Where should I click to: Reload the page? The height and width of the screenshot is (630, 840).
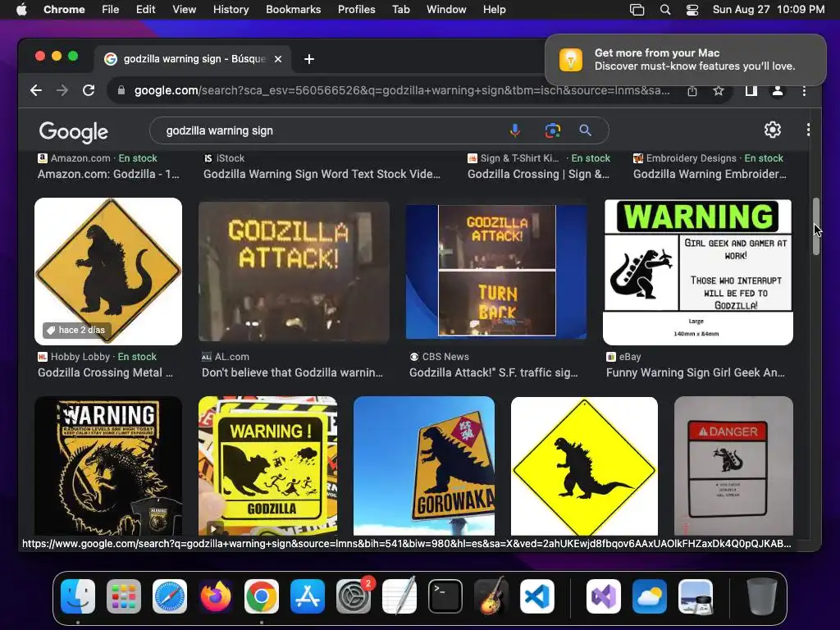(89, 90)
